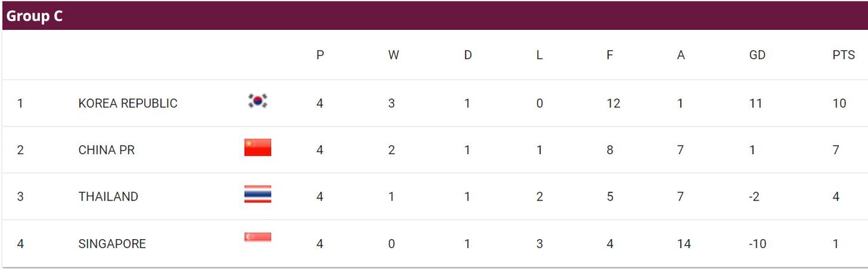
Task: Select the SINGAPORE team name
Action: 112,243
